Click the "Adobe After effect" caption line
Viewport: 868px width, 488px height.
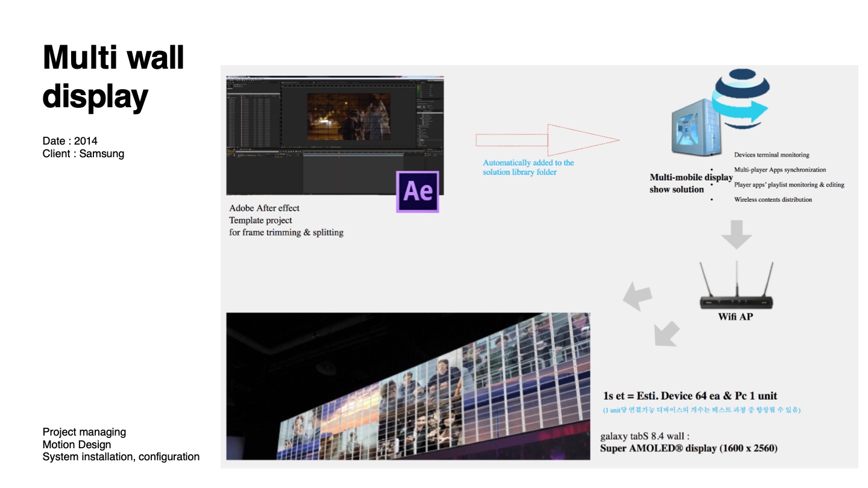click(x=264, y=208)
